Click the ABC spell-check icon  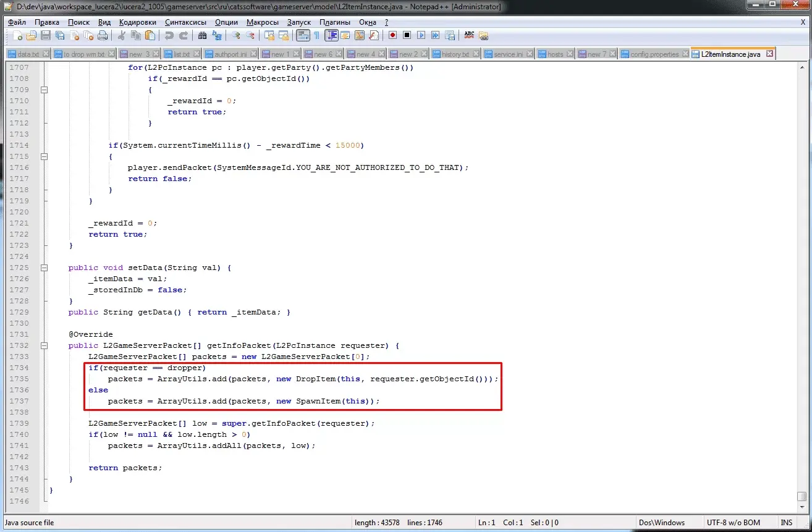[x=469, y=35]
